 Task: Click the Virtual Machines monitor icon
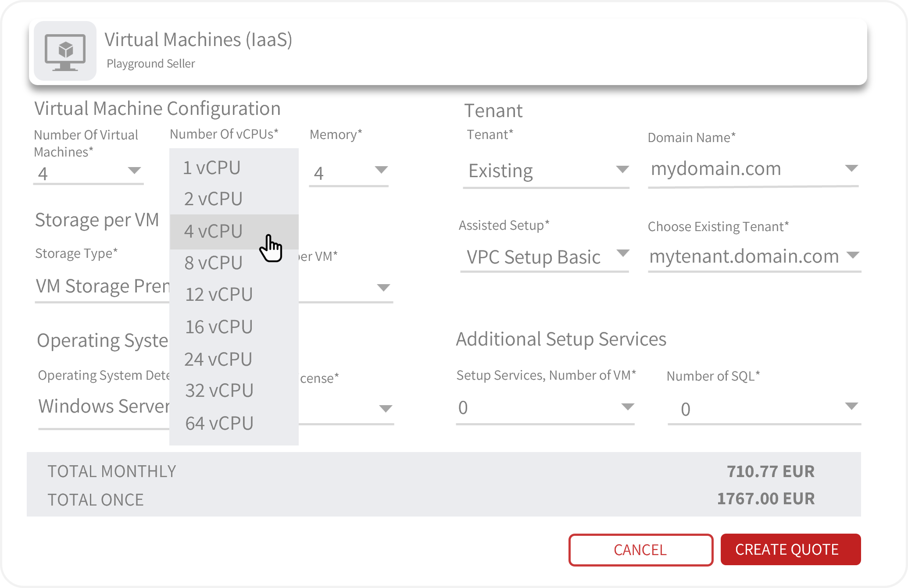[x=65, y=52]
